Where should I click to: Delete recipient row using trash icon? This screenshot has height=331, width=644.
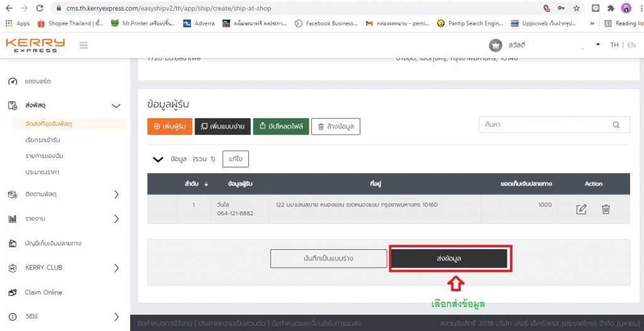[606, 210]
